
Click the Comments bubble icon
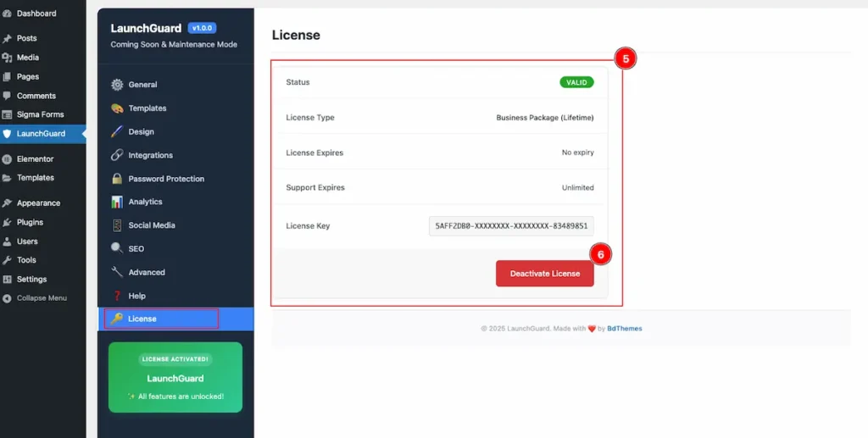pos(7,96)
